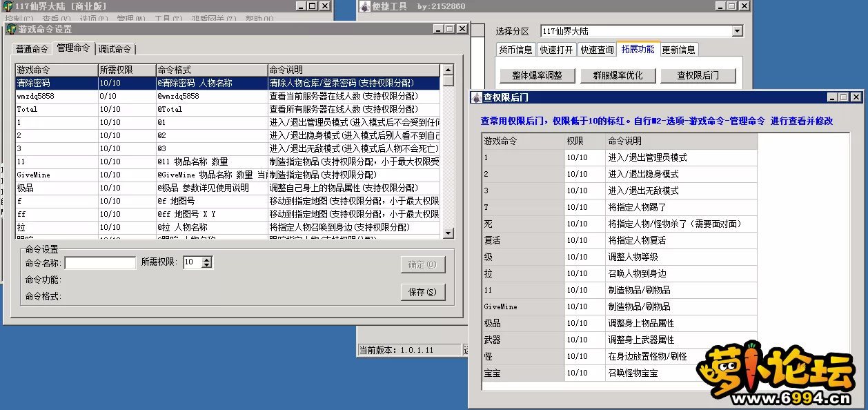Viewport: 868px width, 410px height.
Task: Select the 极品 row in 游戏命令设置 list
Action: tap(227, 188)
